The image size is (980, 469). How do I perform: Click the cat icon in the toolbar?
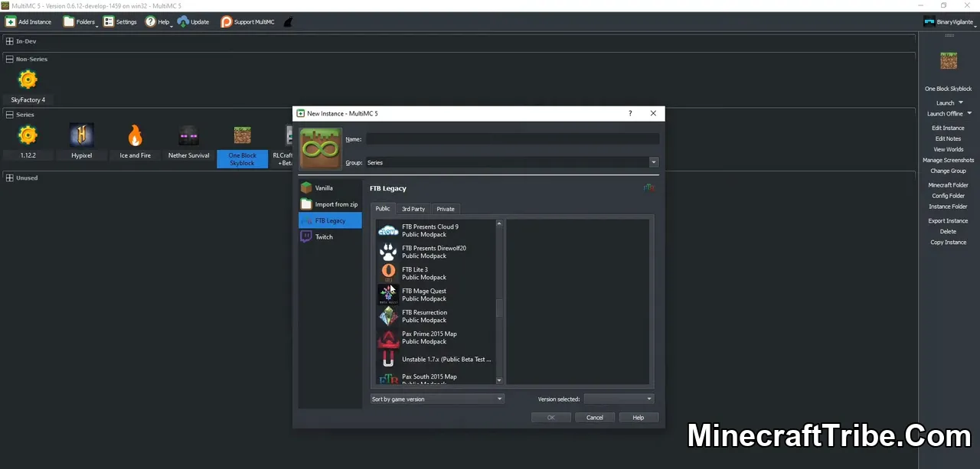tap(287, 21)
